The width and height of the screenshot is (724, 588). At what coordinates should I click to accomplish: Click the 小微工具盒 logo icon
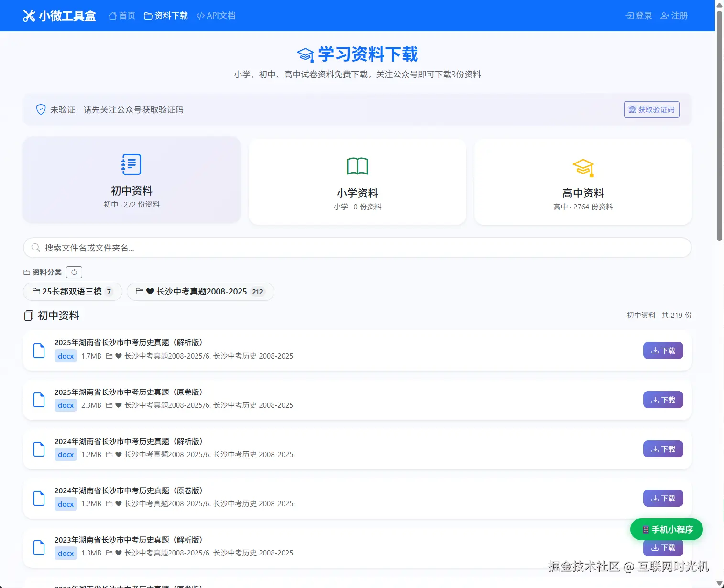[x=29, y=16]
